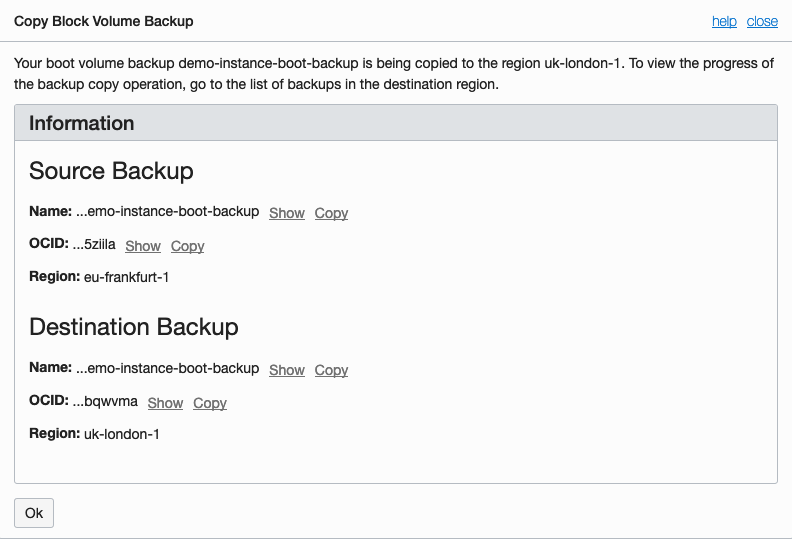Click the Destination Backup heading

[x=133, y=327]
